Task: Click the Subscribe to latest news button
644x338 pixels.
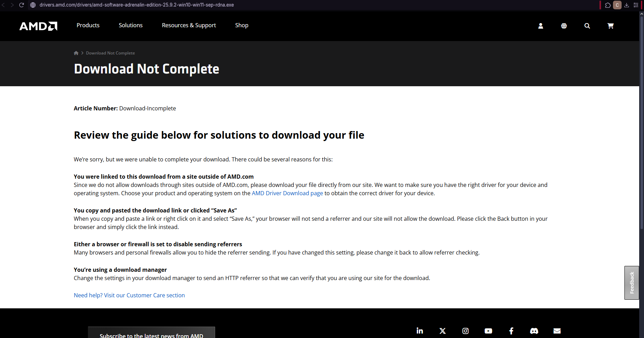Action: coord(151,333)
